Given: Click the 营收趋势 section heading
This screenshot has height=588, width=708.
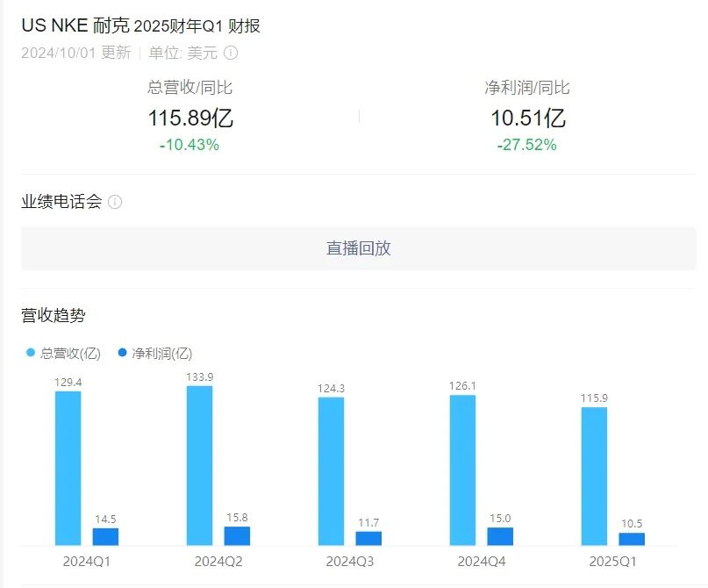Looking at the screenshot, I should tap(54, 315).
